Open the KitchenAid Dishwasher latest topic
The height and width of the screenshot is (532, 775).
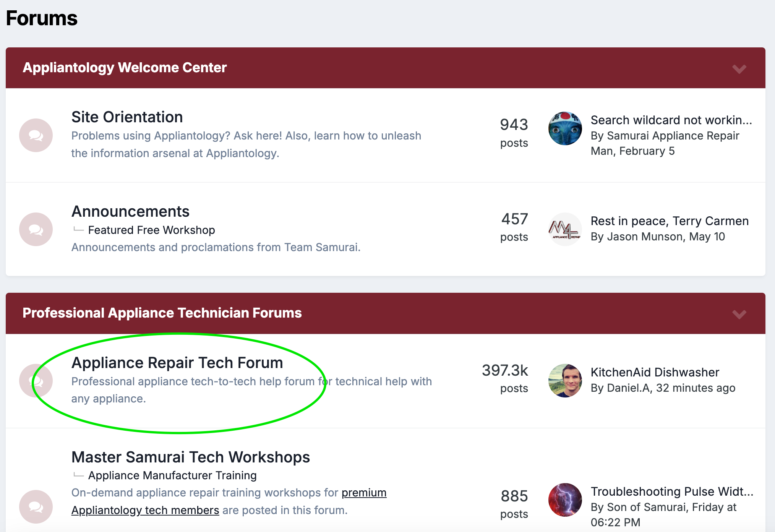pyautogui.click(x=655, y=372)
